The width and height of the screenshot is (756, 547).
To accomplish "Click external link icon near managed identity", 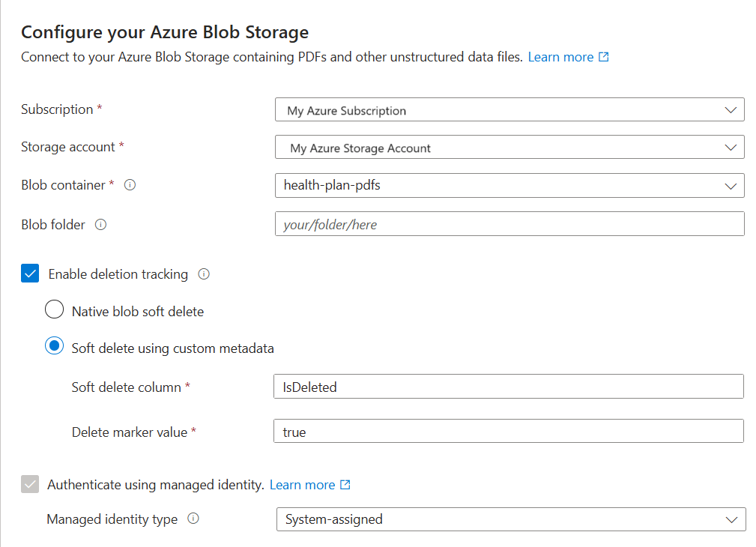I will (345, 485).
